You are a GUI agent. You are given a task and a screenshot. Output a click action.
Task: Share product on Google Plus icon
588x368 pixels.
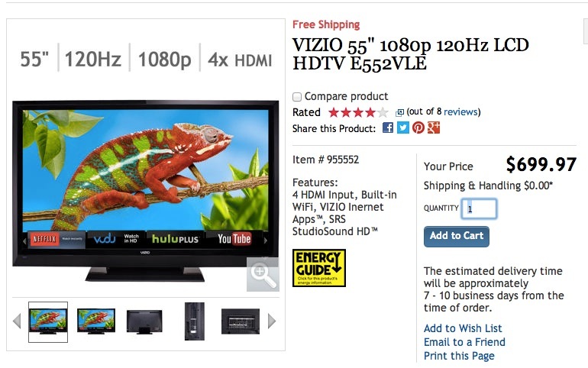pyautogui.click(x=434, y=128)
